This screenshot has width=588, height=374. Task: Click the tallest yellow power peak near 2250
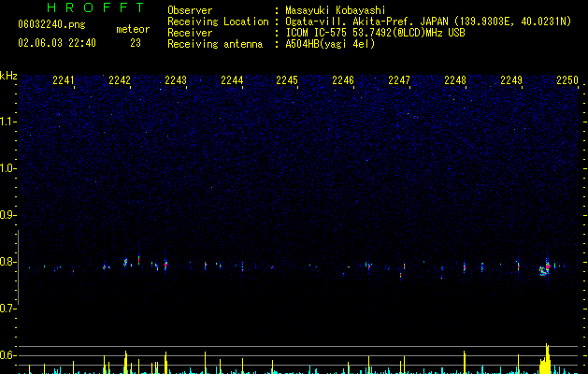(547, 358)
